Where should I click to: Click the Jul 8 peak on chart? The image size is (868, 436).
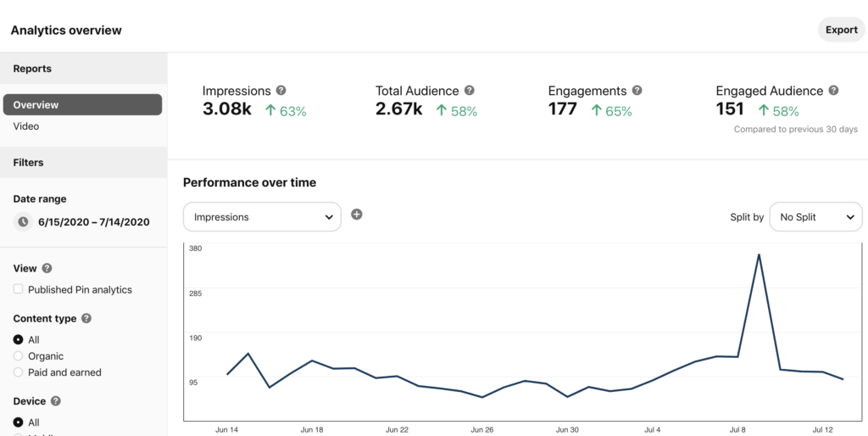[x=759, y=254]
